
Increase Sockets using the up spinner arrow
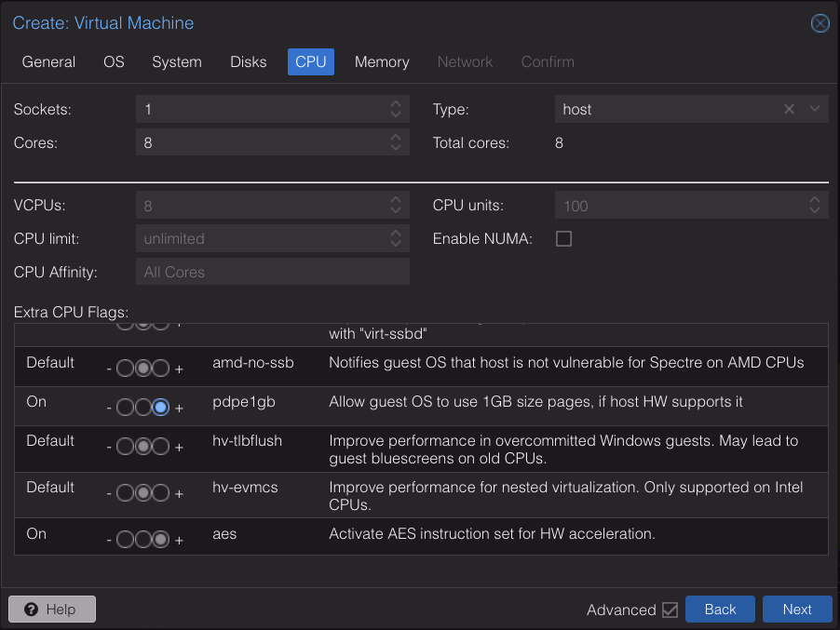coord(398,103)
